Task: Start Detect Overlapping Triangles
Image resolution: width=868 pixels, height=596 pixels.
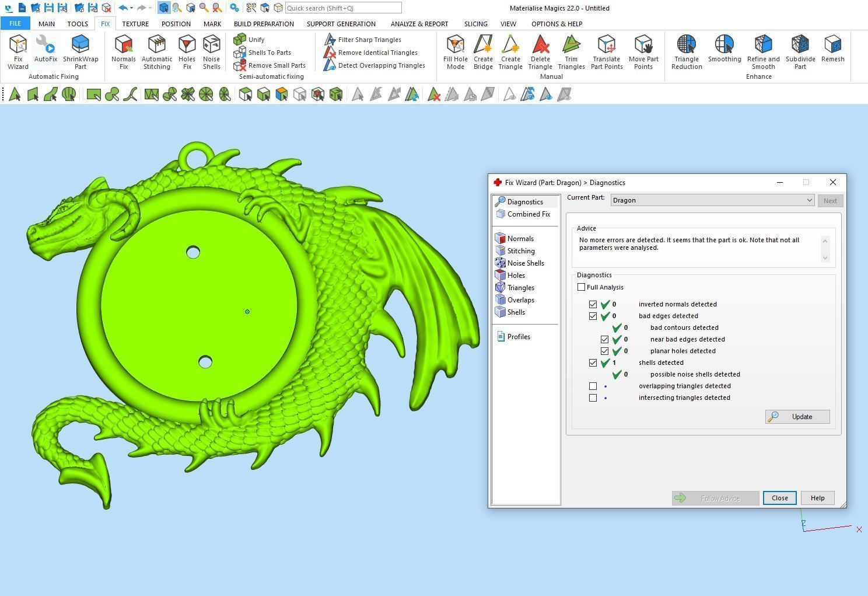Action: (374, 65)
